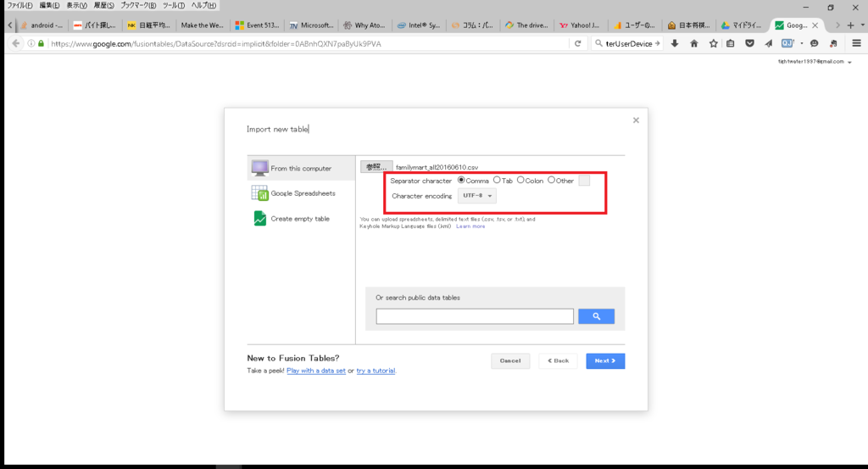
Task: Open the try a tutorial link
Action: pyautogui.click(x=376, y=371)
